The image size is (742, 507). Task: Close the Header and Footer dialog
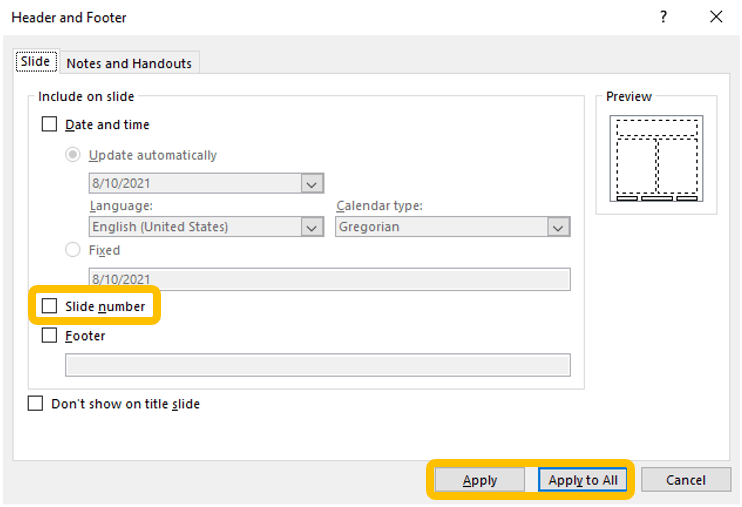pos(716,17)
